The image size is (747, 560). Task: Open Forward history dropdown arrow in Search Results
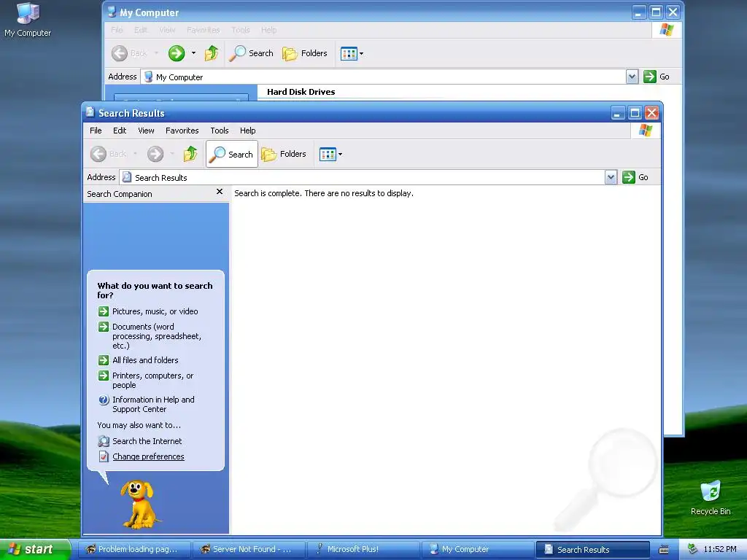[172, 154]
